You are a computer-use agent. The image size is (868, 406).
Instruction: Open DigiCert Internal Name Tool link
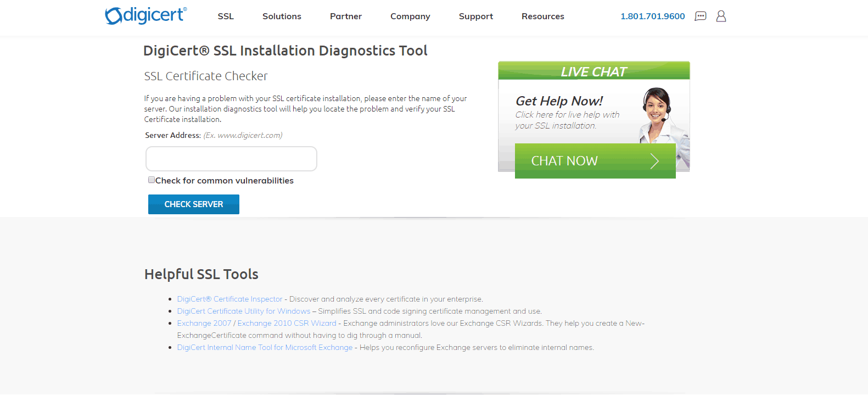(x=265, y=347)
